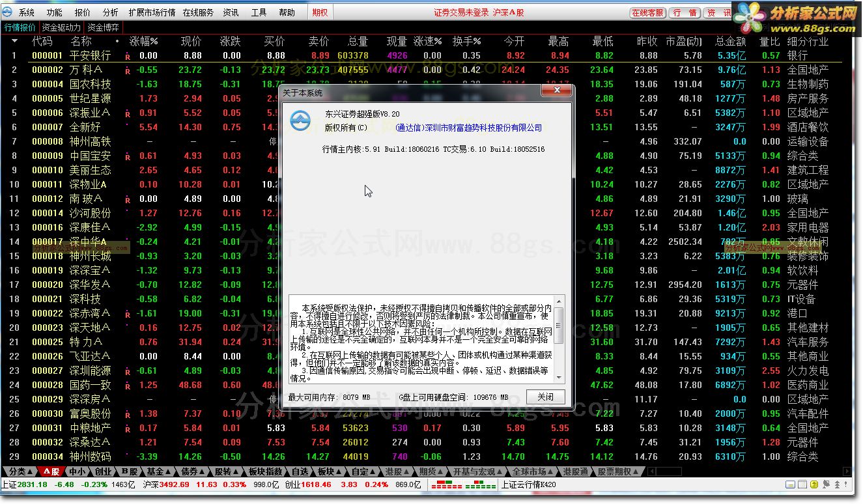Image resolution: width=863 pixels, height=504 pixels.
Task: Click the yellow round icon in the status bar
Action: (x=813, y=484)
